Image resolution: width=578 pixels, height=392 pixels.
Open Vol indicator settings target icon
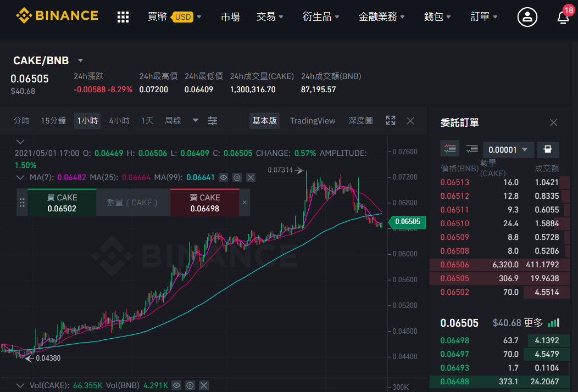(190, 385)
